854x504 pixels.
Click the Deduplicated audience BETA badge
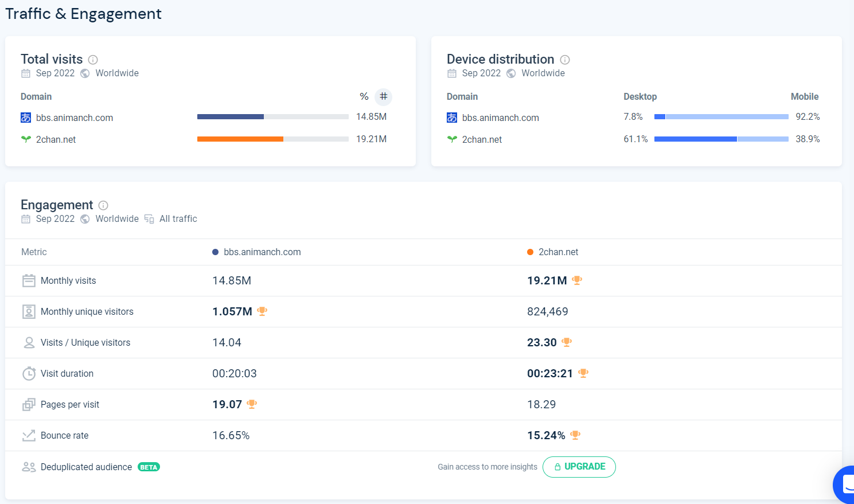pos(149,467)
